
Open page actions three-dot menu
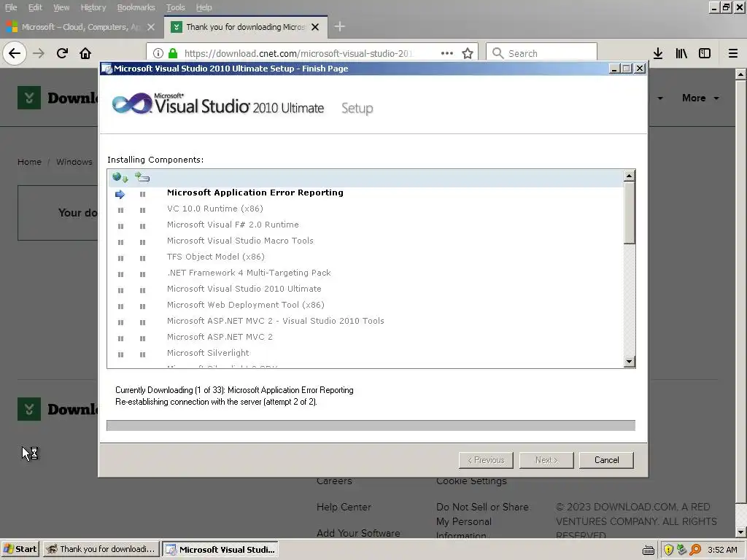(x=447, y=53)
